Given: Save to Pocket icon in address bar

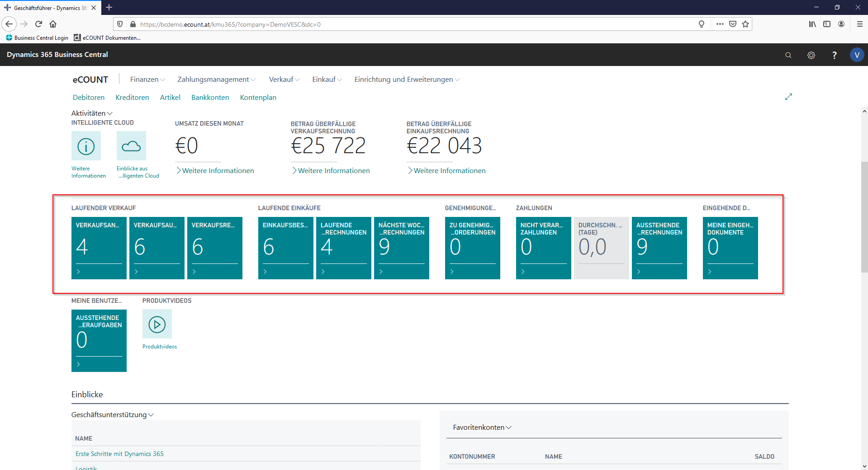Looking at the screenshot, I should 733,24.
